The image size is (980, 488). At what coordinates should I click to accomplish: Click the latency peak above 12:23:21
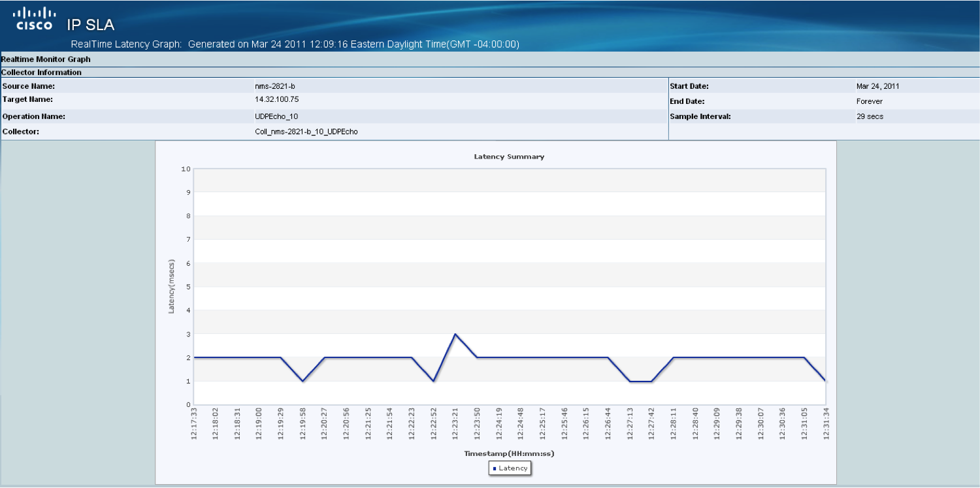[x=455, y=334]
